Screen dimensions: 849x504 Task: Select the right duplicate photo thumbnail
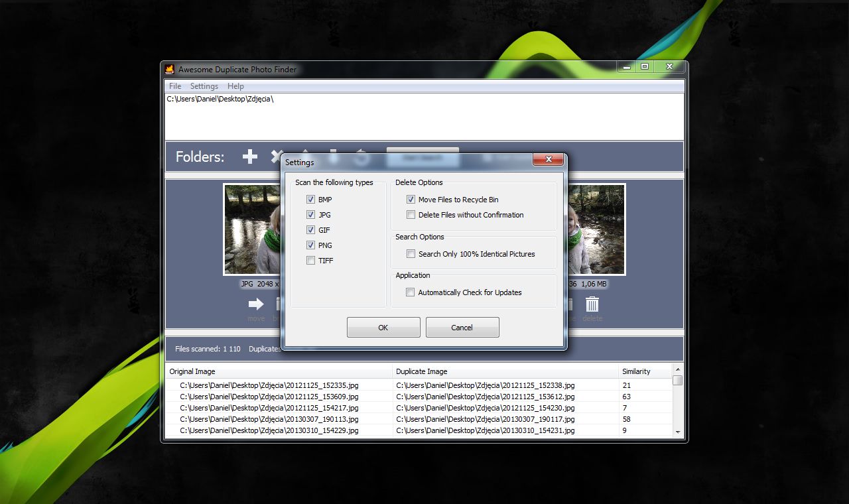click(596, 229)
